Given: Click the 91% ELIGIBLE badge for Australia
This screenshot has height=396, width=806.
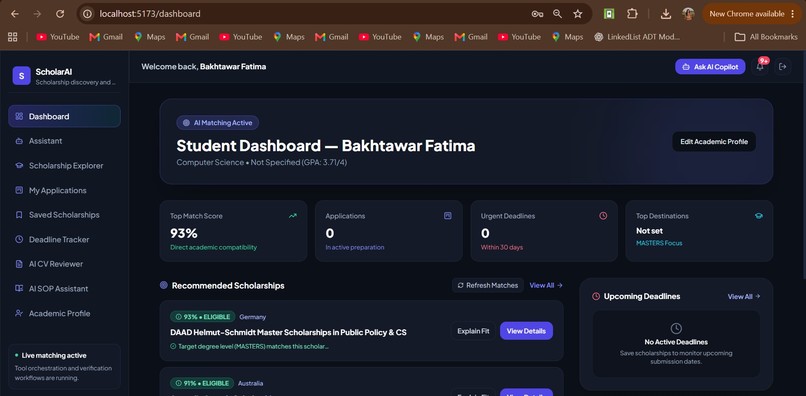Looking at the screenshot, I should (x=202, y=383).
